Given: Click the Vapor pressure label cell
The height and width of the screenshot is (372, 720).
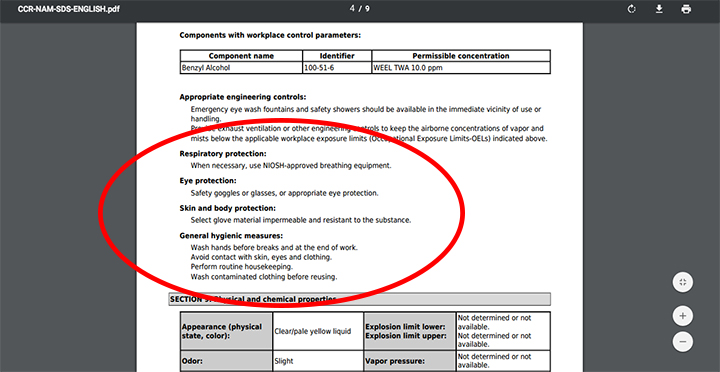Looking at the screenshot, I should click(x=409, y=361).
